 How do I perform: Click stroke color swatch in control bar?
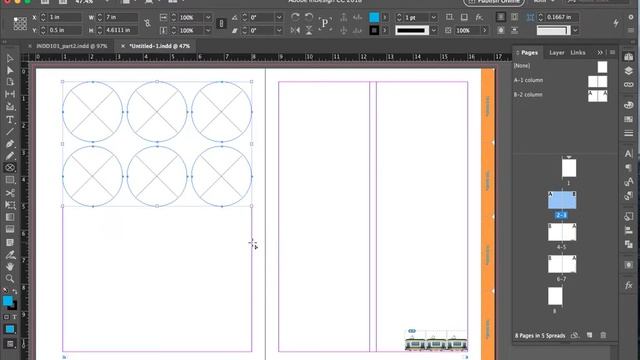click(374, 30)
